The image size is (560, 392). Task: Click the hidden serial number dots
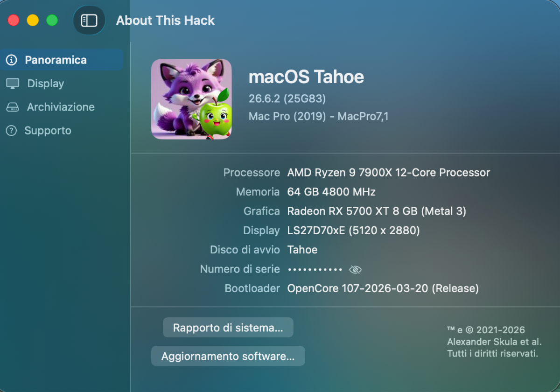(x=315, y=270)
